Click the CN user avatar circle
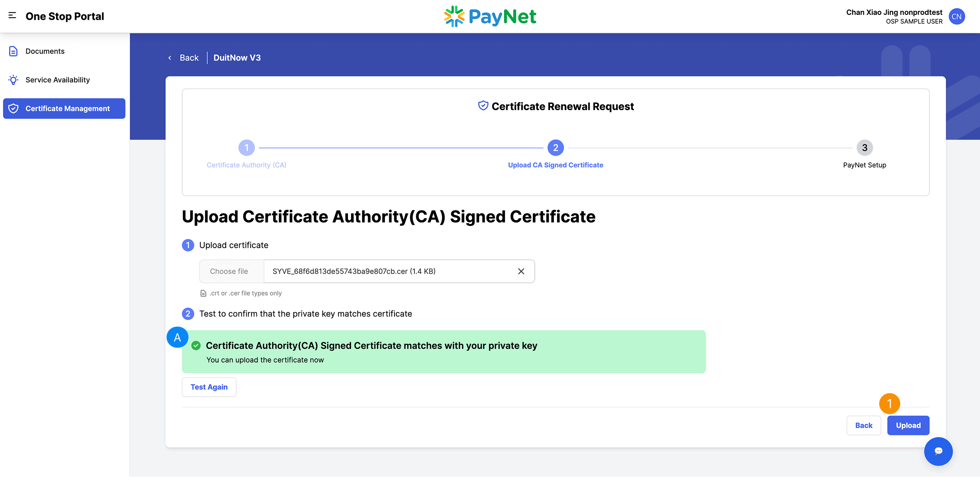Screen dimensions: 980x477 (x=957, y=16)
